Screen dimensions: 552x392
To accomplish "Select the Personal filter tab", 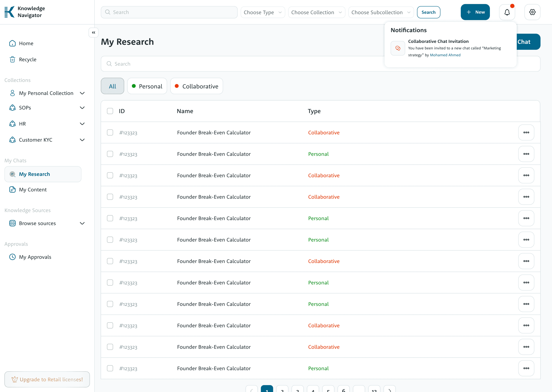I will pyautogui.click(x=147, y=86).
